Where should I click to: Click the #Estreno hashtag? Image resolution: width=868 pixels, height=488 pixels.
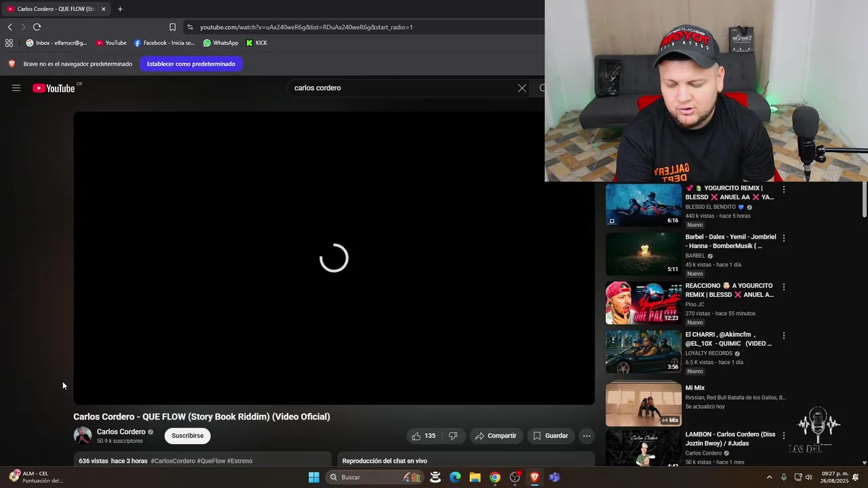[x=239, y=461]
